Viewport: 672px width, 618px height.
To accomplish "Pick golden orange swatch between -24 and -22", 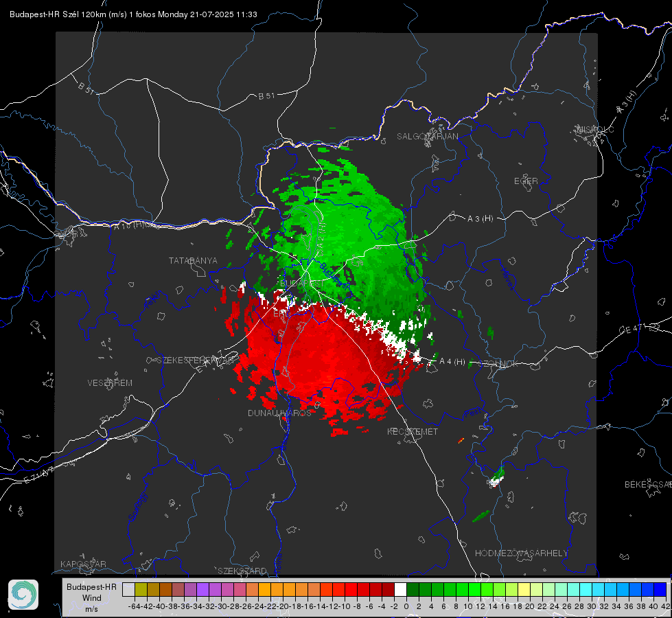I will coord(264,589).
